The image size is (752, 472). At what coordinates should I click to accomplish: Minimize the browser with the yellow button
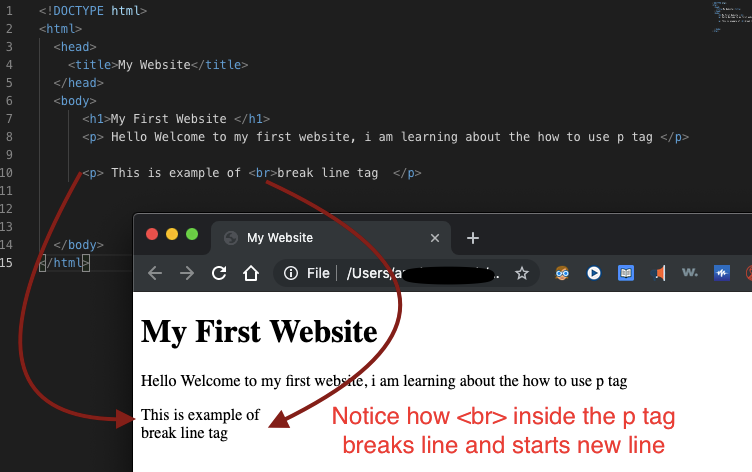(x=172, y=234)
